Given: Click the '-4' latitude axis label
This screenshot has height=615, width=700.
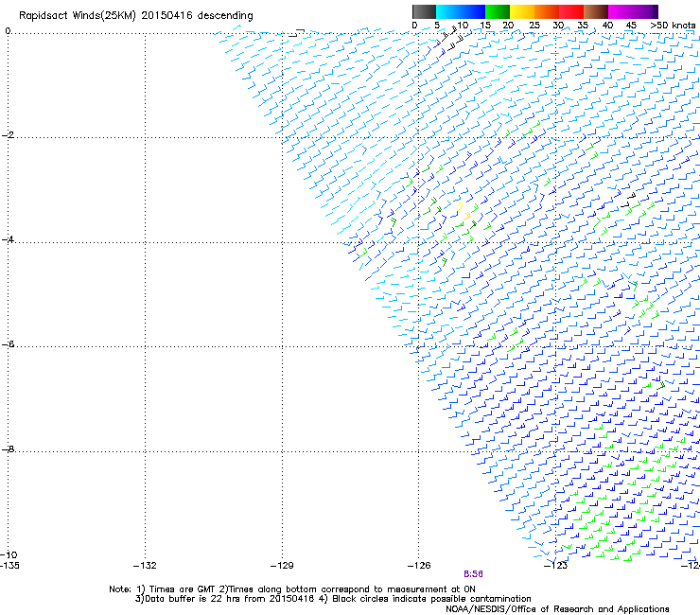Looking at the screenshot, I should [x=8, y=239].
